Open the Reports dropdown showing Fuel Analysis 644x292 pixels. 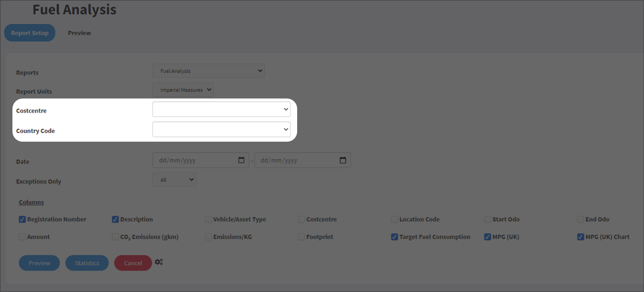tap(209, 71)
